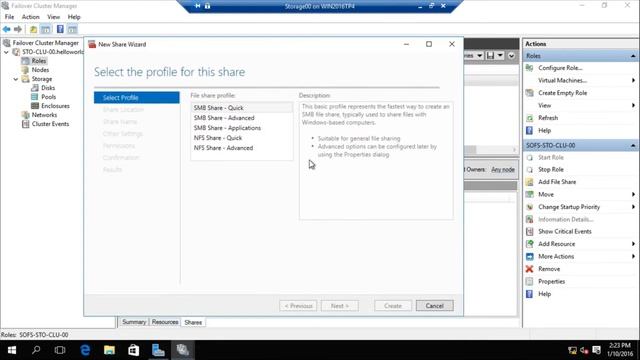Viewport: 640px width, 360px height.
Task: Click Help icon under SOFS-STO-CLU-00 actions
Action: point(529,294)
